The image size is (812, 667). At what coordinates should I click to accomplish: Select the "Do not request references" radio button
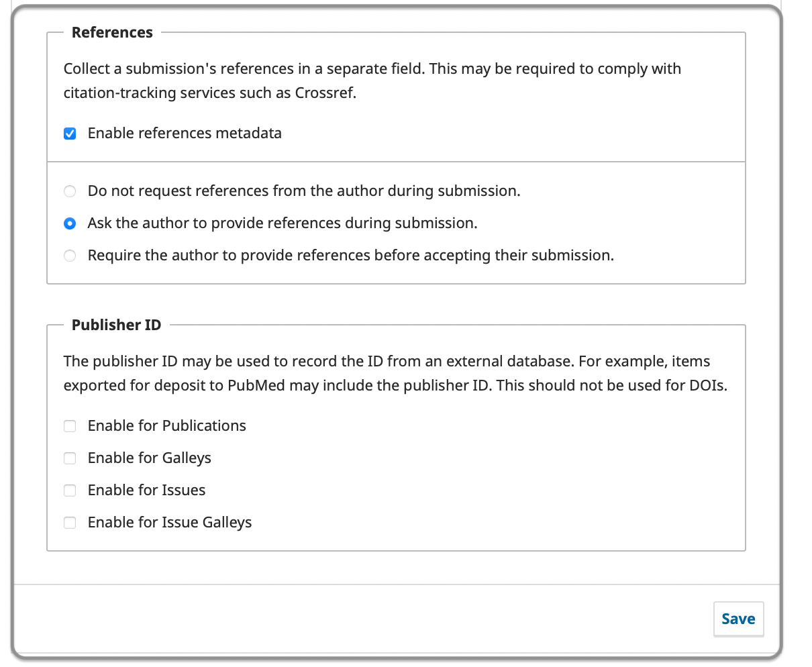(70, 191)
